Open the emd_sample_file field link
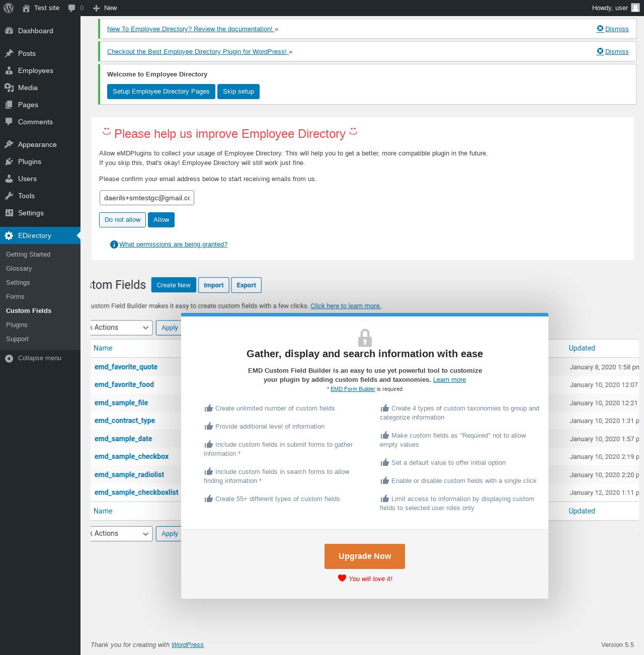The image size is (644, 655). [x=121, y=402]
